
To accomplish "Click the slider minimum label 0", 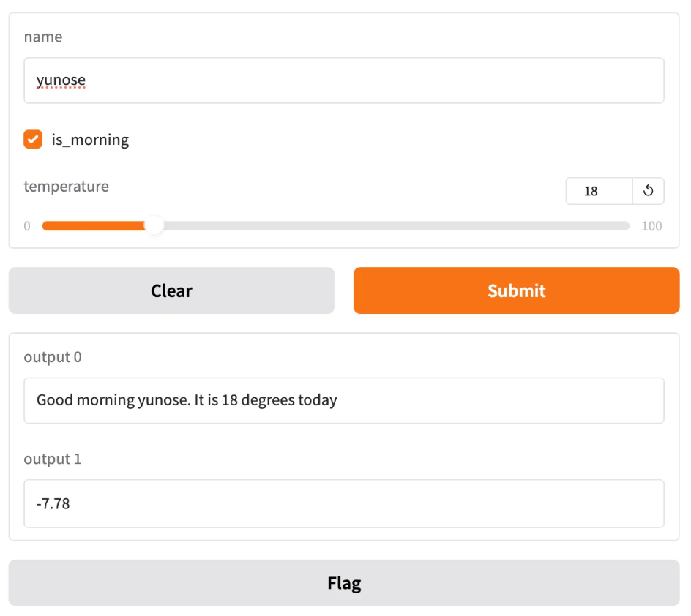I will (x=27, y=226).
